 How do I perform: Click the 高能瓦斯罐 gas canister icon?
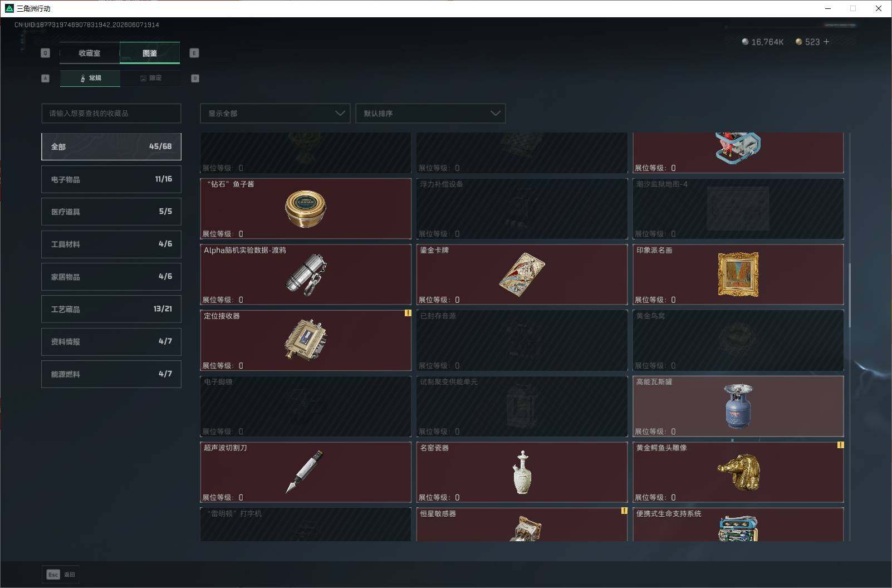tap(738, 406)
